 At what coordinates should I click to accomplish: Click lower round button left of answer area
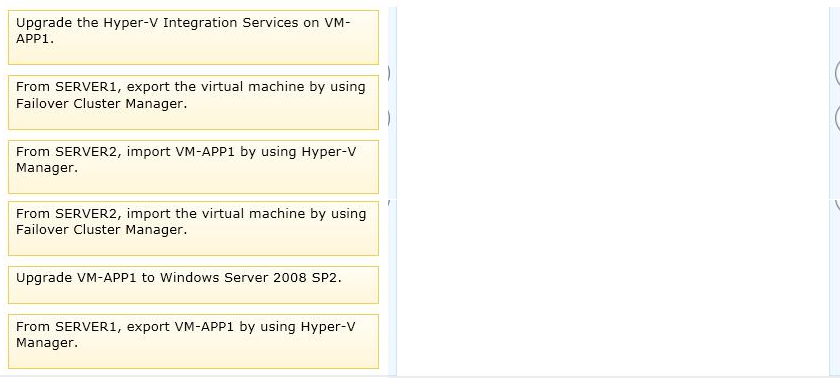click(388, 118)
